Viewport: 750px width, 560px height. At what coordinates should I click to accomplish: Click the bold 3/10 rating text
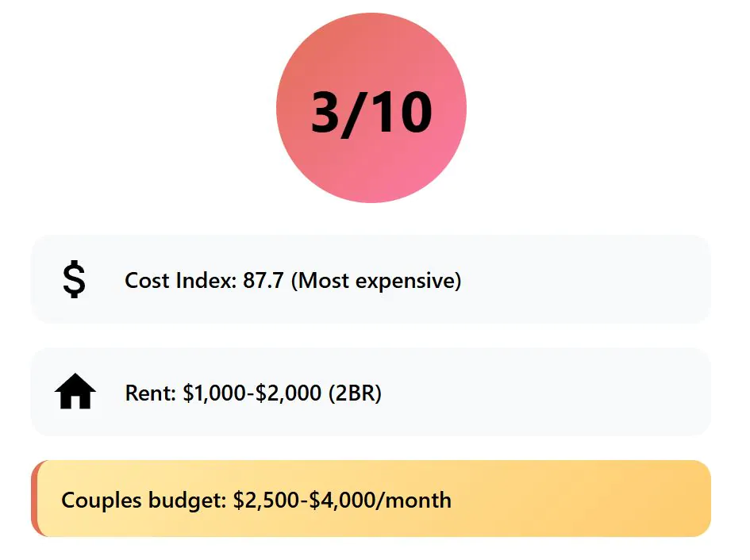coord(371,113)
